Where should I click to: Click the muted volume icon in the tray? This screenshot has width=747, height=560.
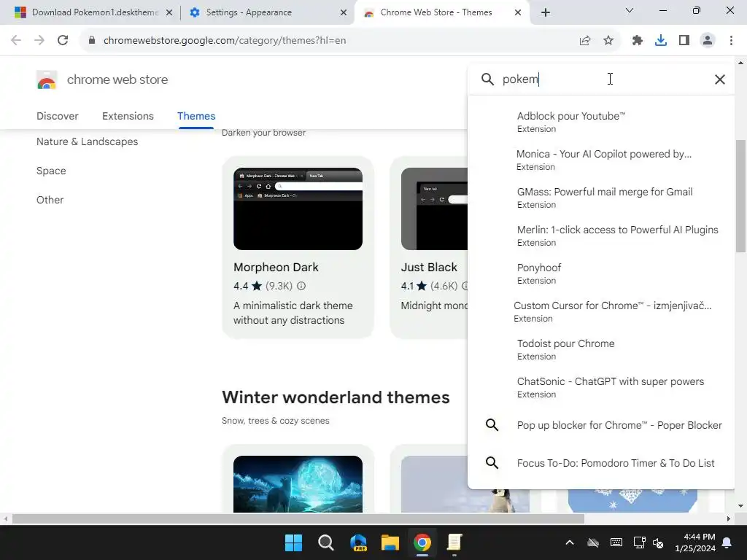point(658,542)
